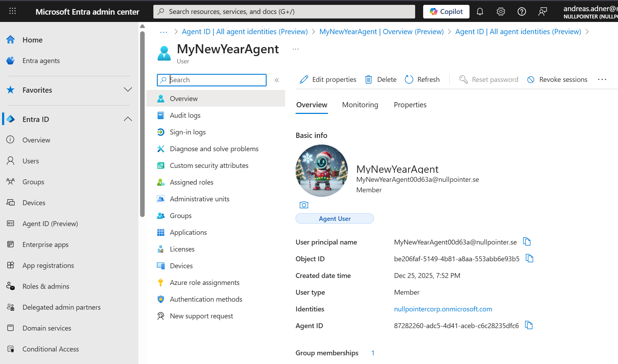Image resolution: width=618 pixels, height=364 pixels.
Task: Open the app launcher grid icon
Action: pos(13,11)
